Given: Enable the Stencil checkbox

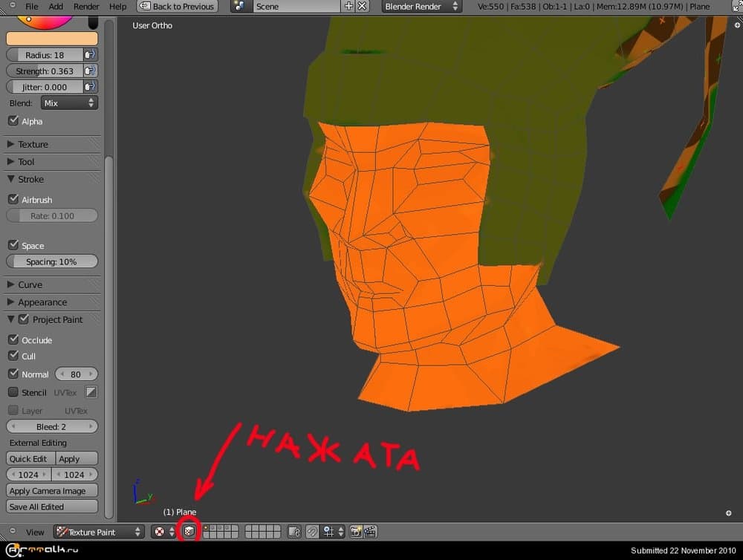Looking at the screenshot, I should [x=13, y=392].
